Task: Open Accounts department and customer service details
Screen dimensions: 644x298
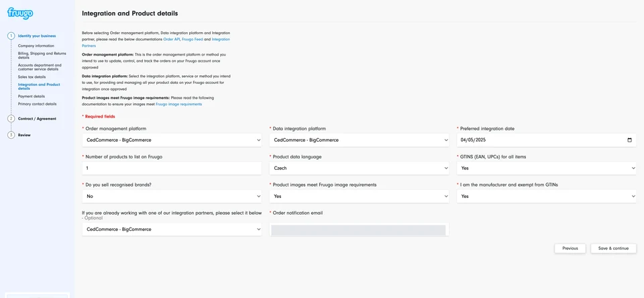Action: [40, 67]
